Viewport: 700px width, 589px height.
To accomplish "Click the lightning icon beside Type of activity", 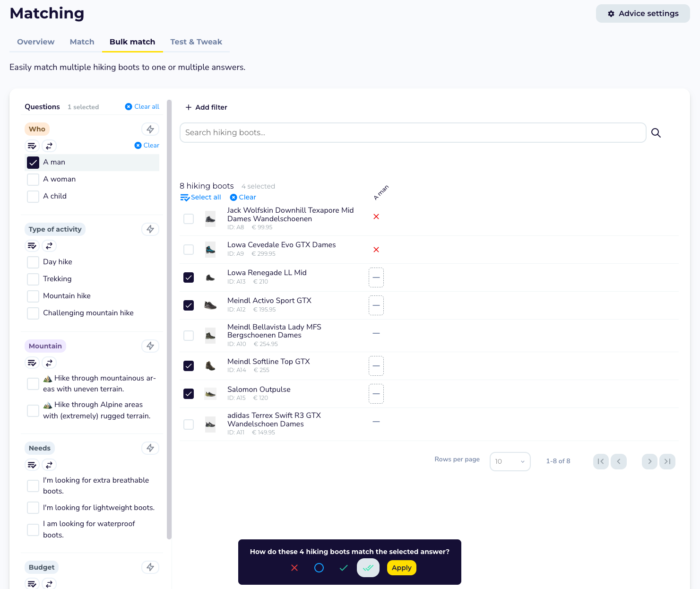I will click(x=150, y=229).
